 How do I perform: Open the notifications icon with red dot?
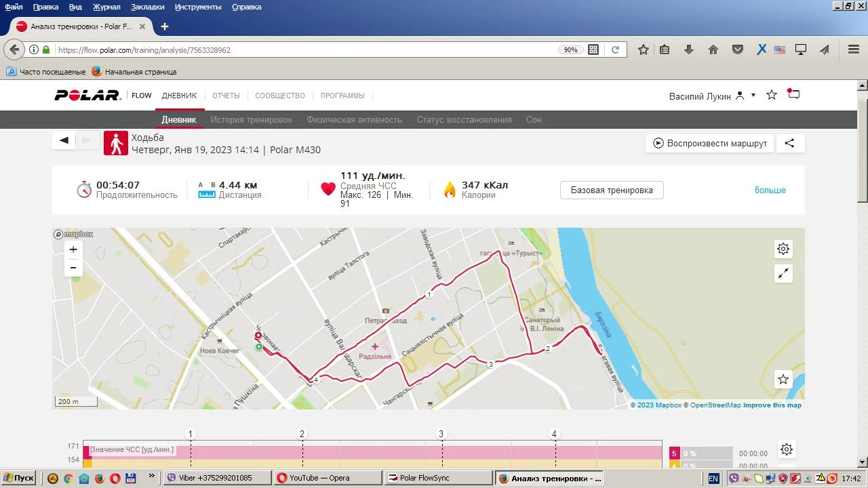[793, 94]
